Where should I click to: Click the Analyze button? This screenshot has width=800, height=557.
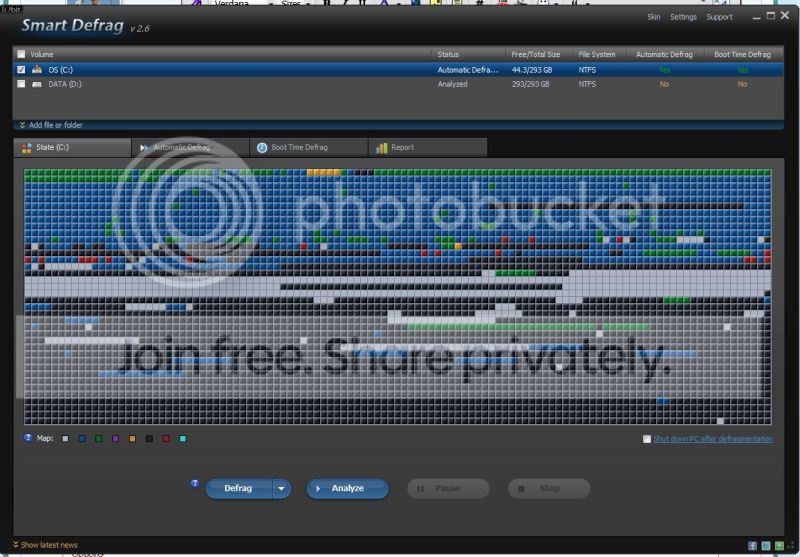[347, 488]
